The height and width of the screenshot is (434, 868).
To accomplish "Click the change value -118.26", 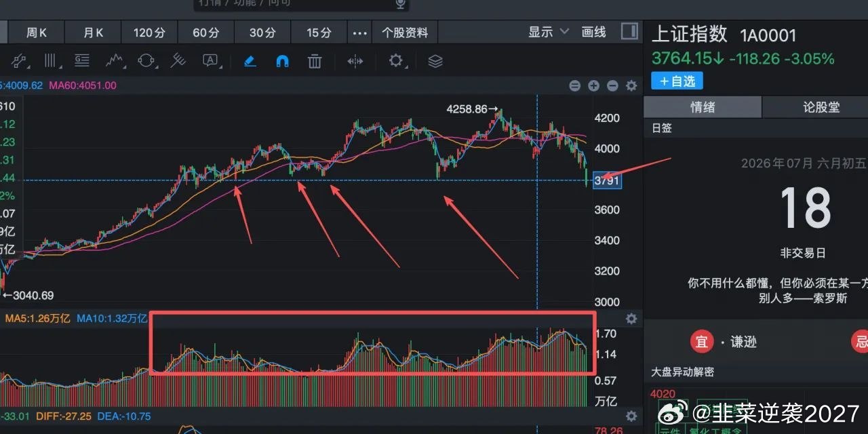I will pos(755,58).
